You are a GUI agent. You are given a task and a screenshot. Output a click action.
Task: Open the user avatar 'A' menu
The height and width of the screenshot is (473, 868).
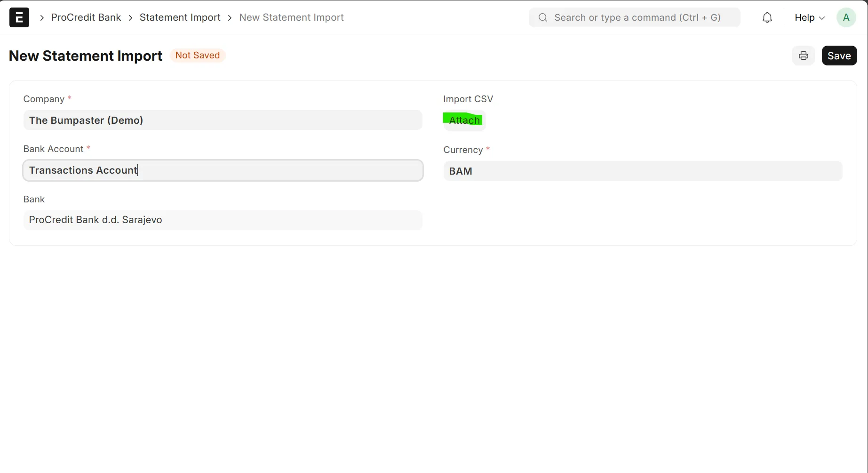[846, 17]
